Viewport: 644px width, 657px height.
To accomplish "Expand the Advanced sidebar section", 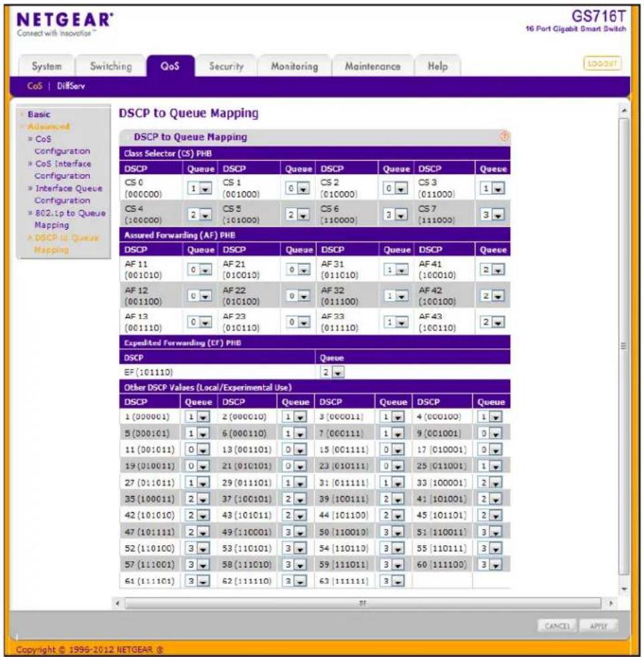I will click(49, 126).
